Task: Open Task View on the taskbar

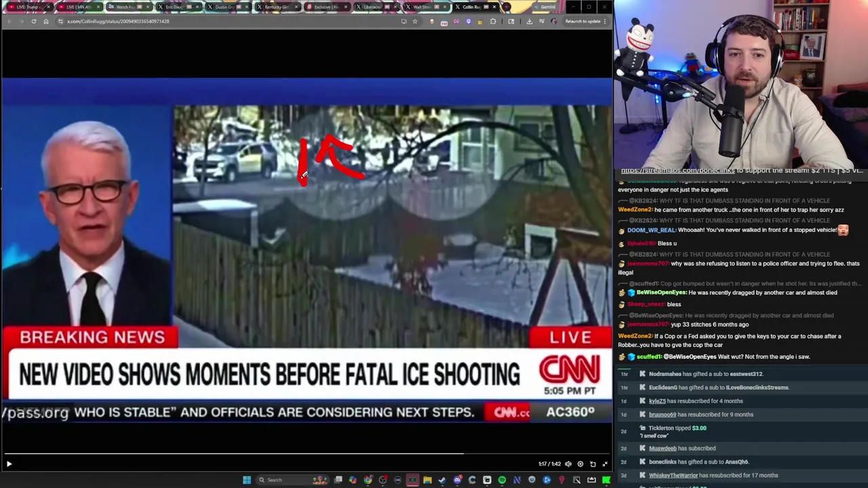Action: point(338,480)
